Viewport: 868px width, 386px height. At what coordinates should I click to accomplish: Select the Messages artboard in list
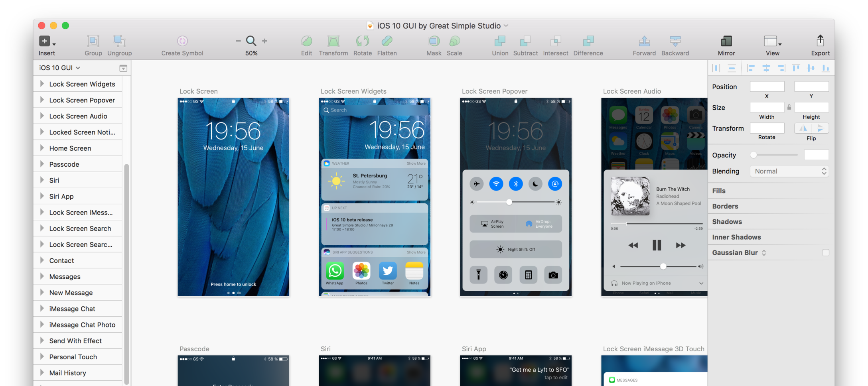point(78,276)
